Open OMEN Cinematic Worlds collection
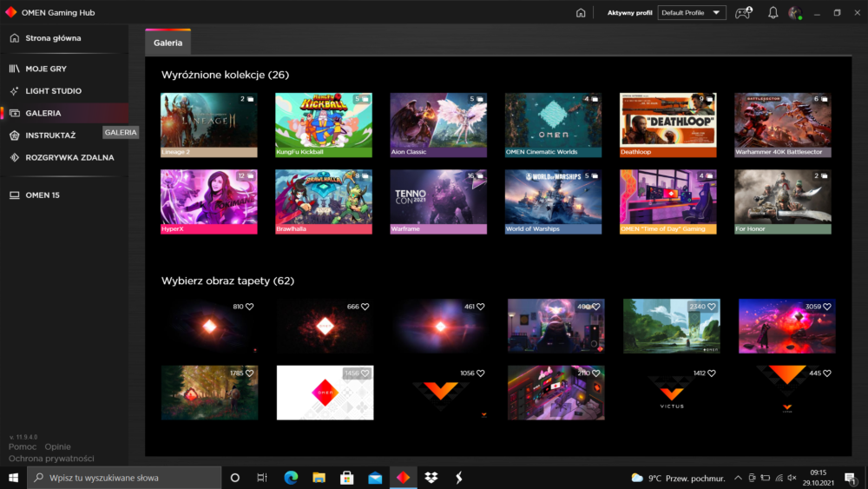This screenshot has width=868, height=489. click(553, 125)
